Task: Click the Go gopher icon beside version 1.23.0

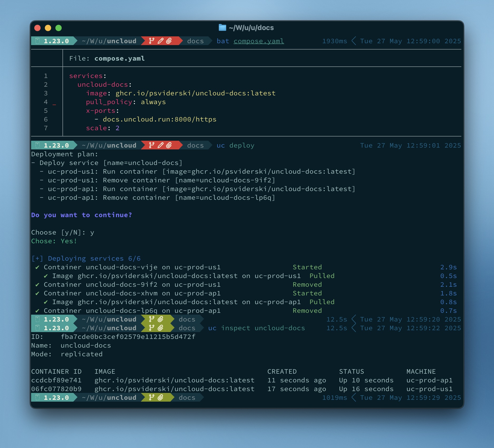Action: tap(38, 41)
